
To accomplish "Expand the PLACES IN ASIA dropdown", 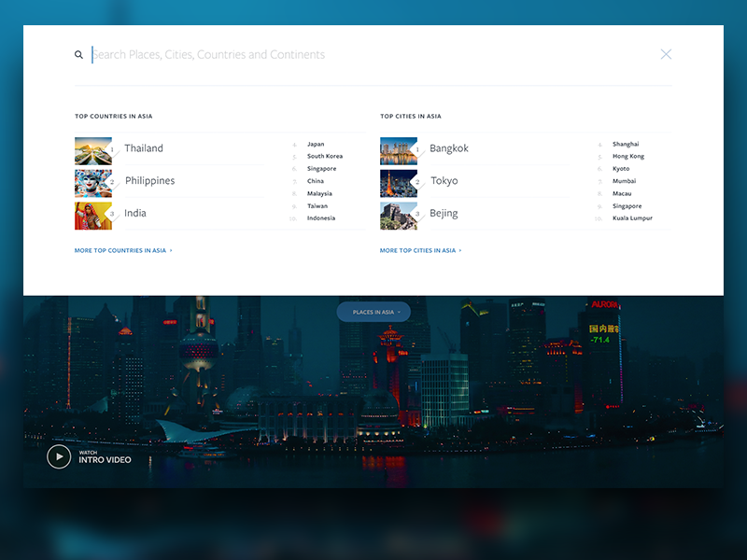I will tap(374, 312).
